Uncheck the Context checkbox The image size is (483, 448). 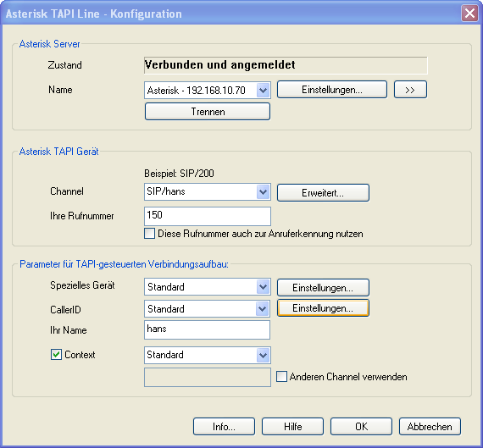pyautogui.click(x=56, y=354)
